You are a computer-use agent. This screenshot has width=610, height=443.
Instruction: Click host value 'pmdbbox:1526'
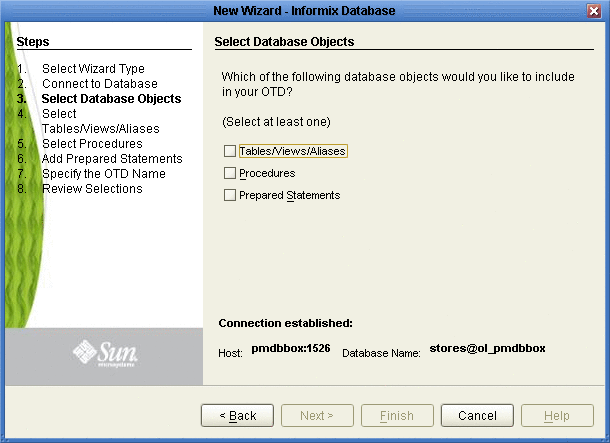(291, 348)
